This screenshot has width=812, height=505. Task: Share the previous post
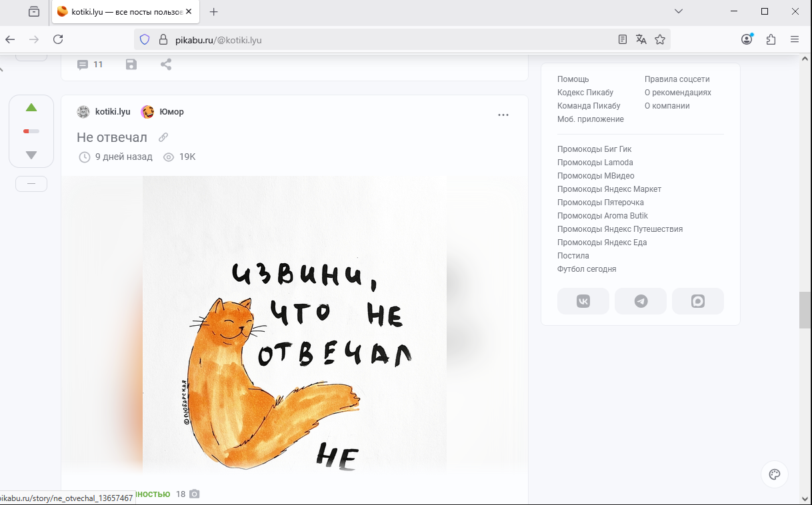(166, 65)
